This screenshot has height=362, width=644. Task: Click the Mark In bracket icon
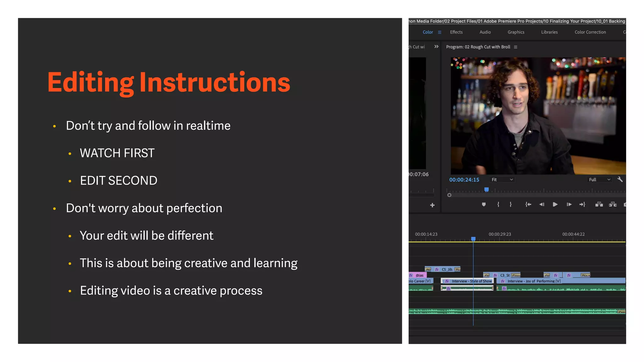(x=498, y=205)
